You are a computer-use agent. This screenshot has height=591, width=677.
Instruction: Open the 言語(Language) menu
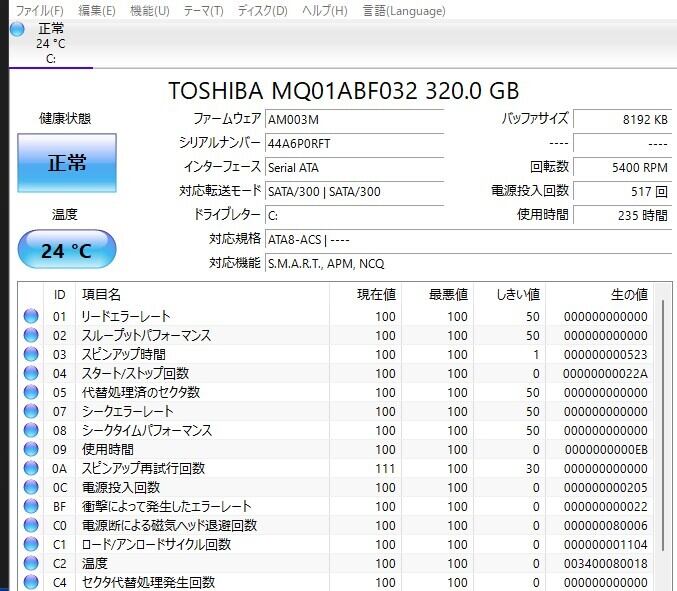pos(404,10)
